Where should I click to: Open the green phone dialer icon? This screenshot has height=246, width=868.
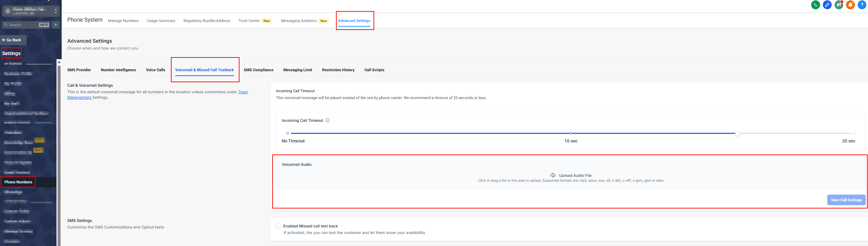point(816,5)
